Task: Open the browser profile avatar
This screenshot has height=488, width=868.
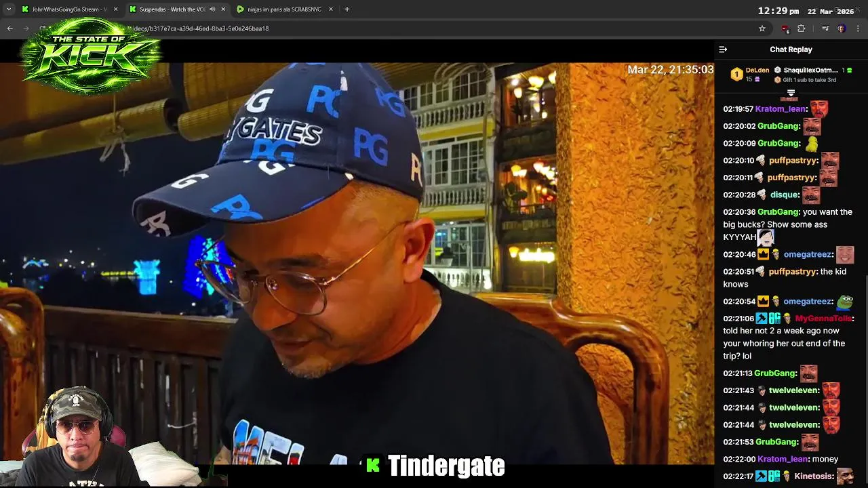Action: [842, 28]
